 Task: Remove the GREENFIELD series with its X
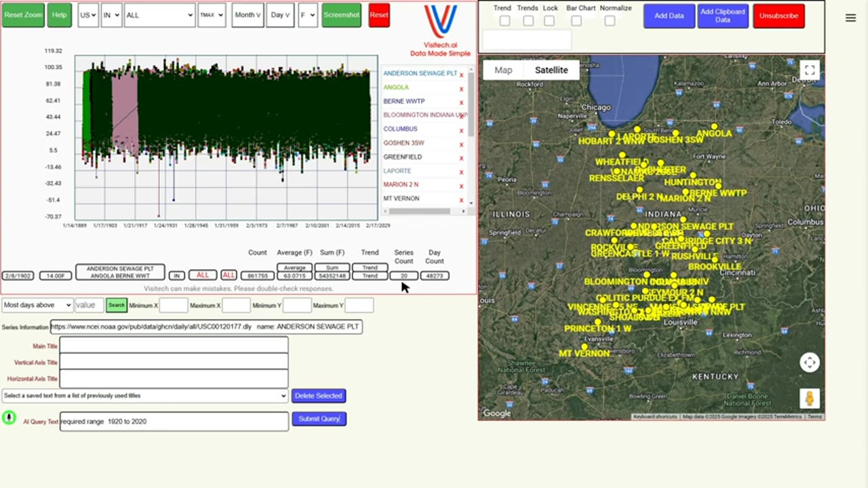point(461,158)
